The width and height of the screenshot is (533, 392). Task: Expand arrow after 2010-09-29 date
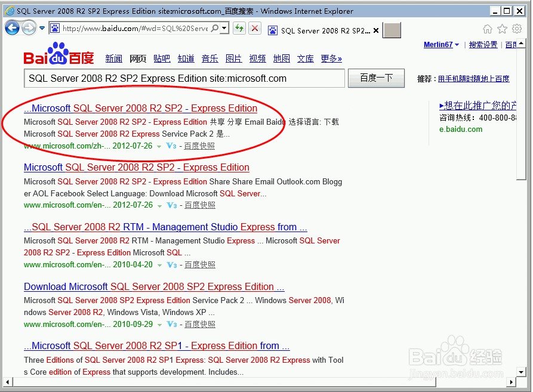click(159, 325)
